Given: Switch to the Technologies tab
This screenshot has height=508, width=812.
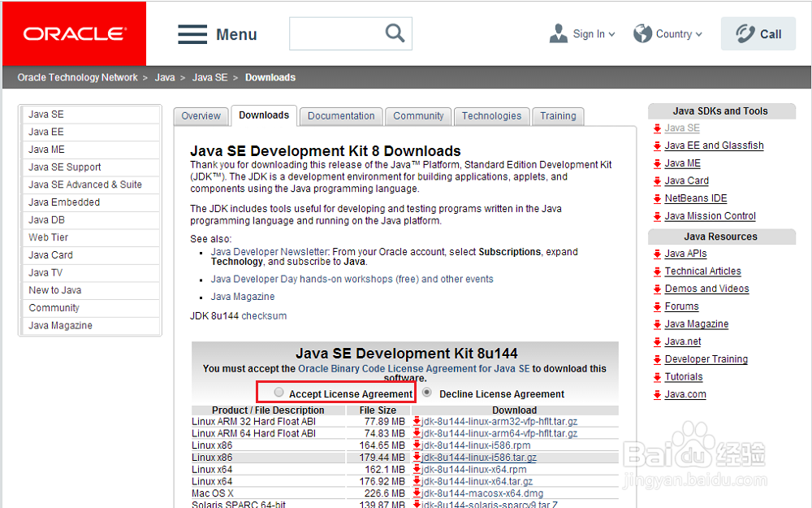Looking at the screenshot, I should (x=492, y=116).
